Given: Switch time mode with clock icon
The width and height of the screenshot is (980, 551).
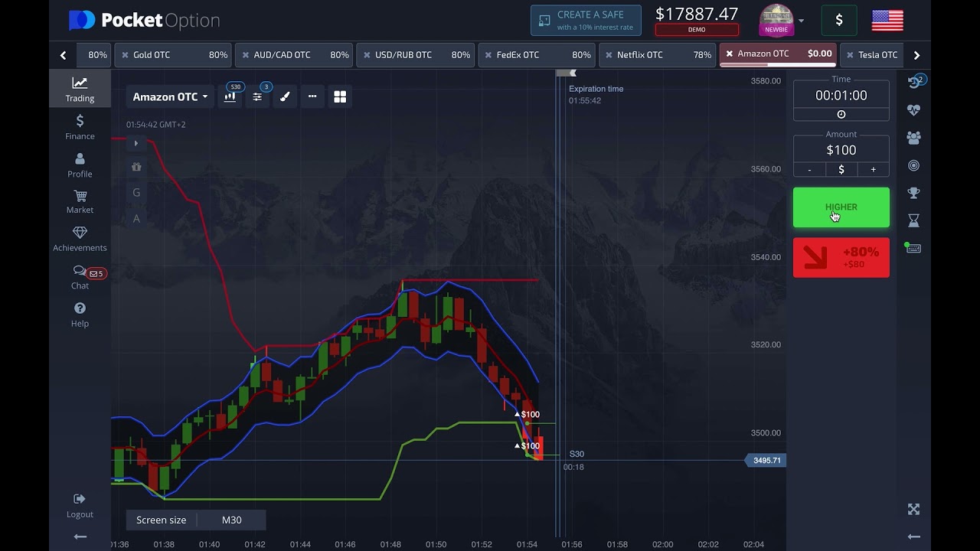Looking at the screenshot, I should click(x=841, y=114).
